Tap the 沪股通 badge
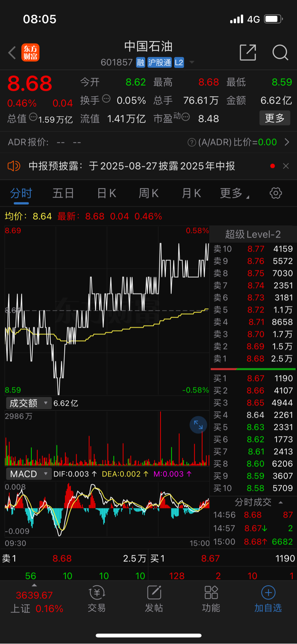Screen dimensions: 297x644 click(159, 62)
